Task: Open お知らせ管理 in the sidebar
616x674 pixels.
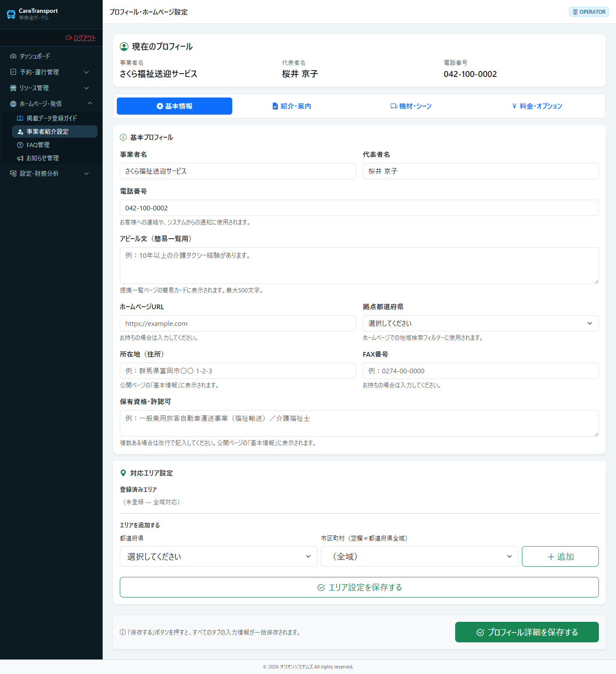Action: (x=55, y=158)
